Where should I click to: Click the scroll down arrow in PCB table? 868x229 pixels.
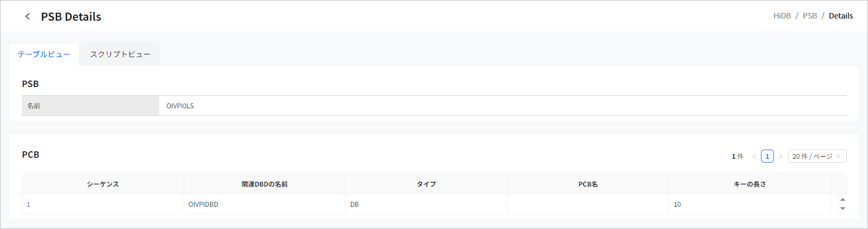[x=842, y=208]
